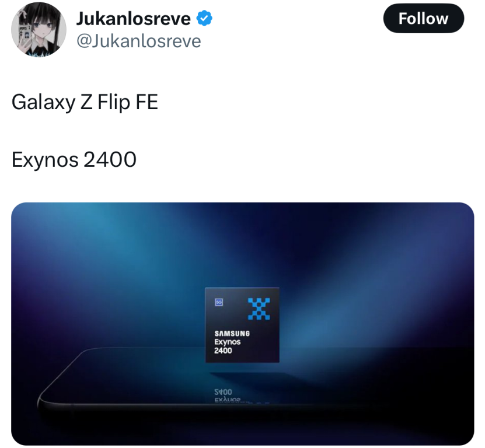Screen dimensions: 485x448
Task: Click the mirrored 2400 reflection below chip
Action: pyautogui.click(x=223, y=392)
